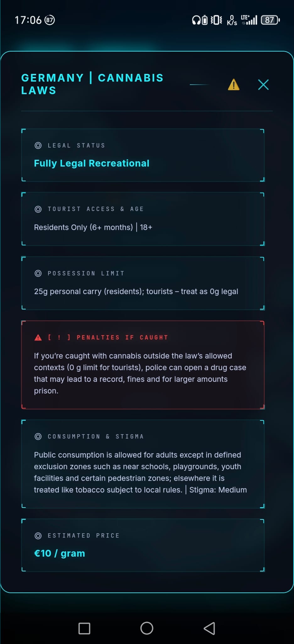Select the Fully Legal Recreational text

coord(92,163)
